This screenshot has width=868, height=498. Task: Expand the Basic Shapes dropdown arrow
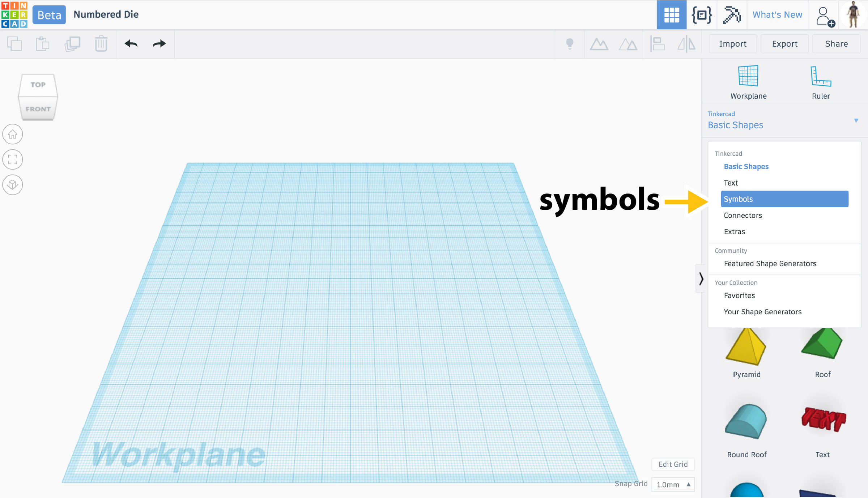[856, 120]
